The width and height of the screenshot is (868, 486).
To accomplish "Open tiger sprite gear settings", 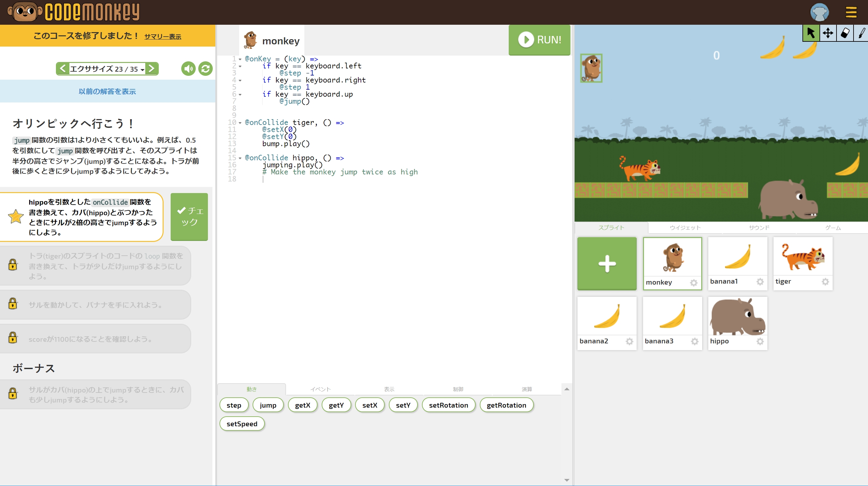I will [x=825, y=282].
